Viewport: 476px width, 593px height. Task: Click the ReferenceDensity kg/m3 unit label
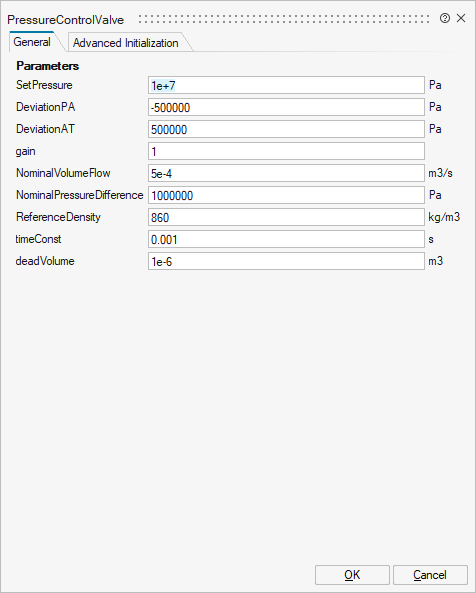[x=444, y=217]
